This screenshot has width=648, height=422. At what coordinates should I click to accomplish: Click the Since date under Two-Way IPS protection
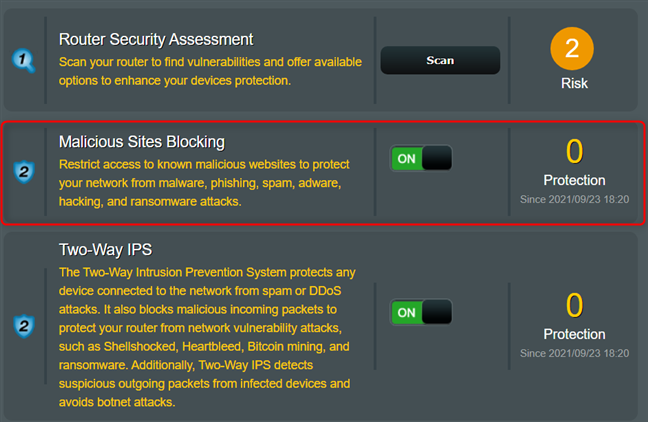(574, 353)
